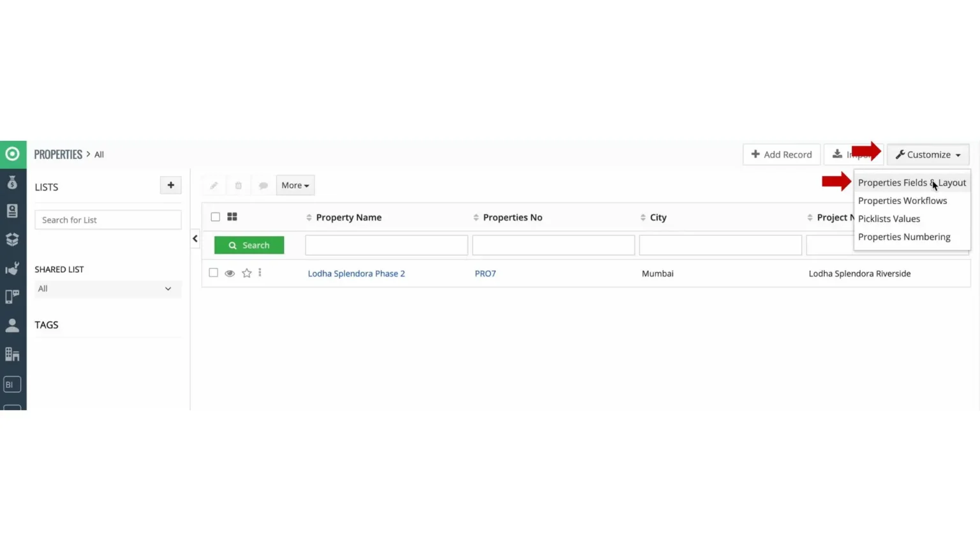The image size is (980, 551).
Task: Select the companies building icon in the sidebar
Action: [x=12, y=354]
